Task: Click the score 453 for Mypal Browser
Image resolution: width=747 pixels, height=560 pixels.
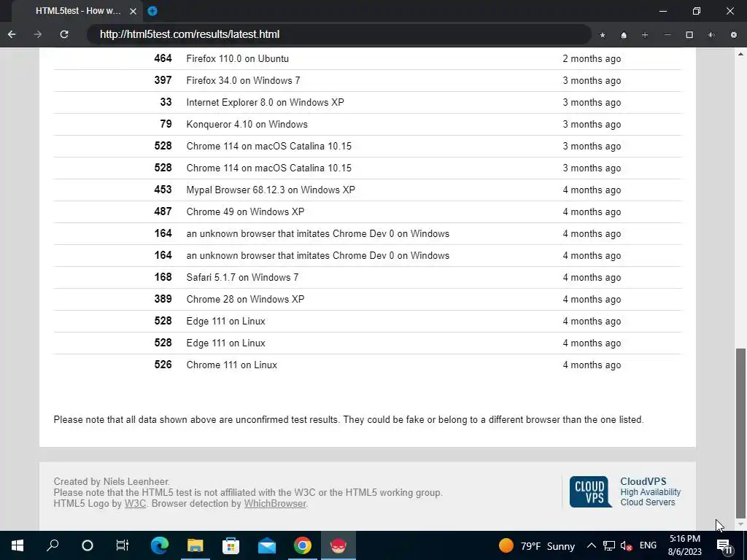Action: [x=163, y=190]
